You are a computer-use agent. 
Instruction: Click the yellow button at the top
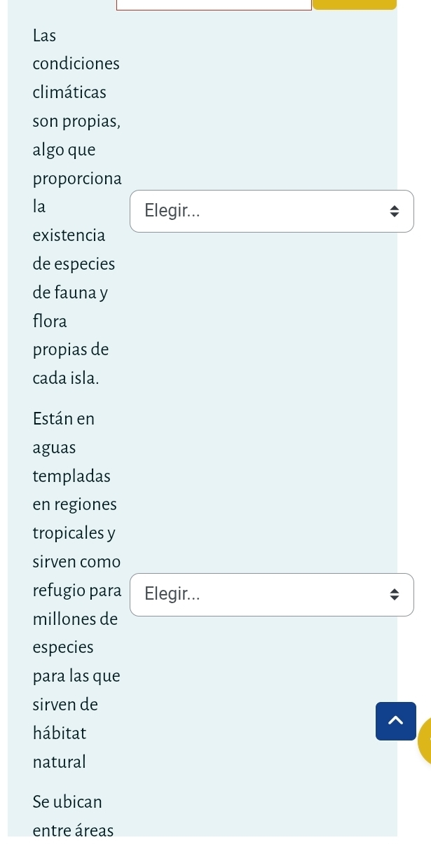point(355,4)
